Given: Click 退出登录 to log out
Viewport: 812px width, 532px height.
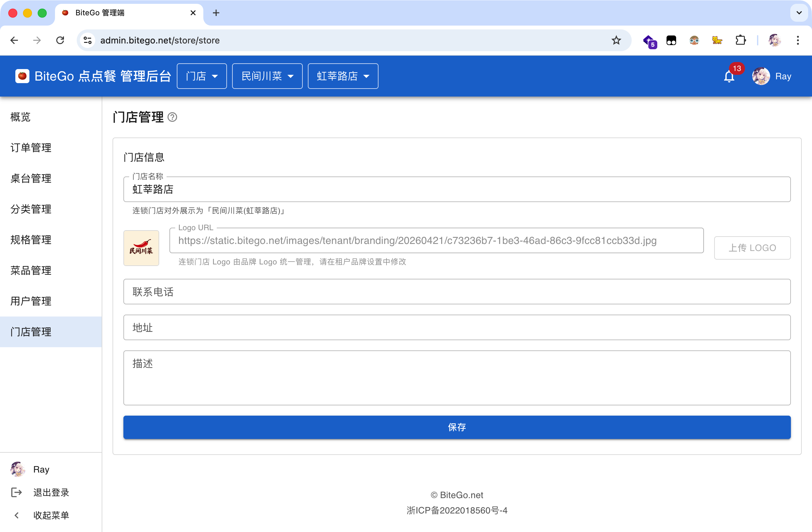Looking at the screenshot, I should (51, 492).
